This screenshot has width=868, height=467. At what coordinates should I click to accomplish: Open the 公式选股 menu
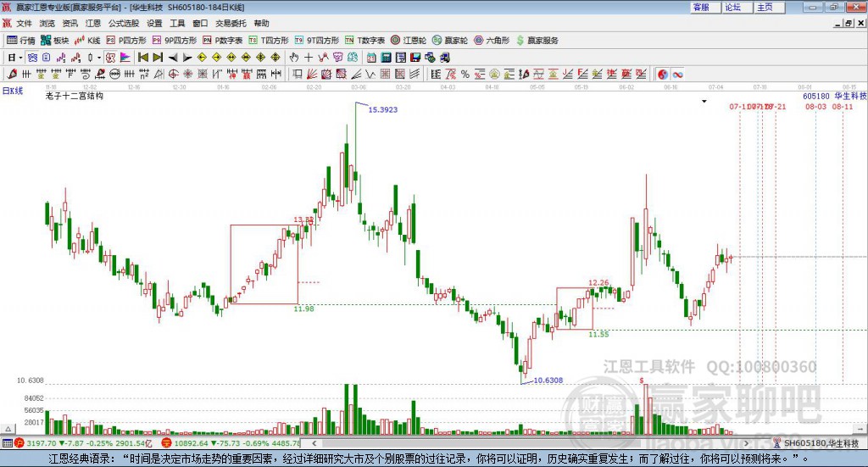tap(124, 23)
